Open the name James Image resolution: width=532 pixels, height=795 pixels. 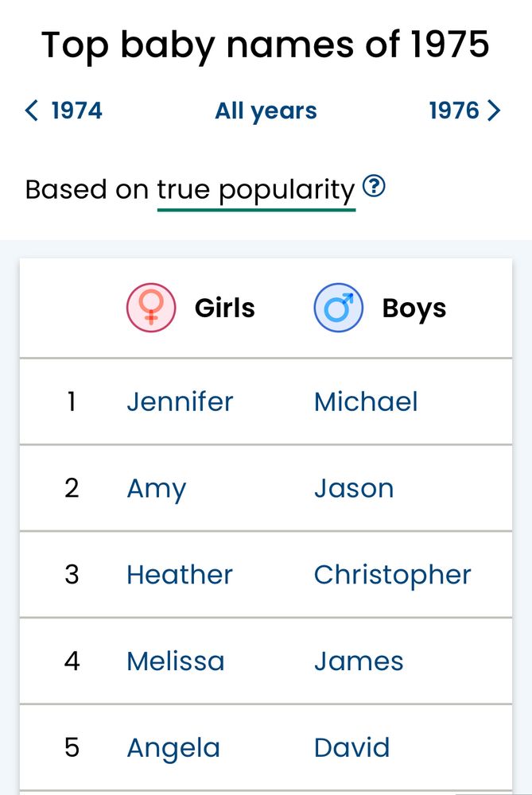359,661
